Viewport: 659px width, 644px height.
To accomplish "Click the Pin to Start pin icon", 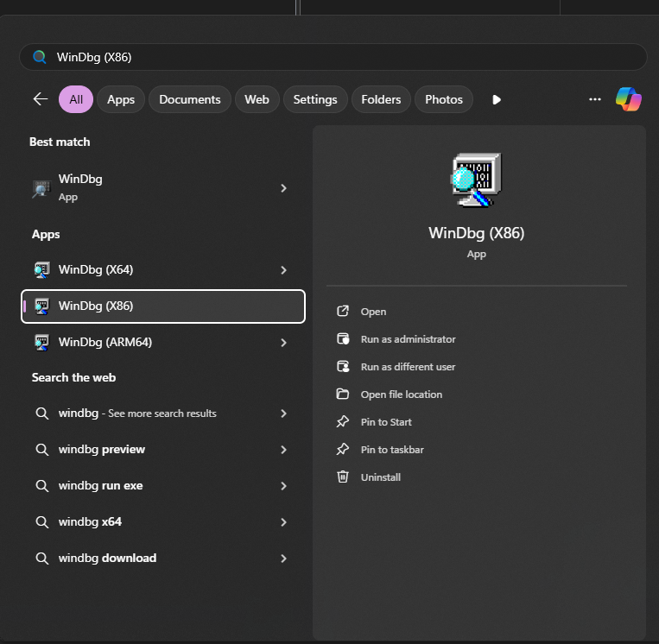I will [343, 421].
